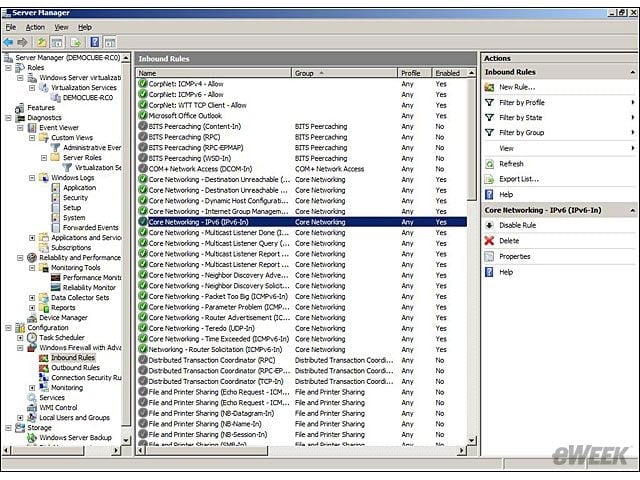Image resolution: width=640 pixels, height=480 pixels.
Task: Click down arrow of rules list scrollbar
Action: 471,441
